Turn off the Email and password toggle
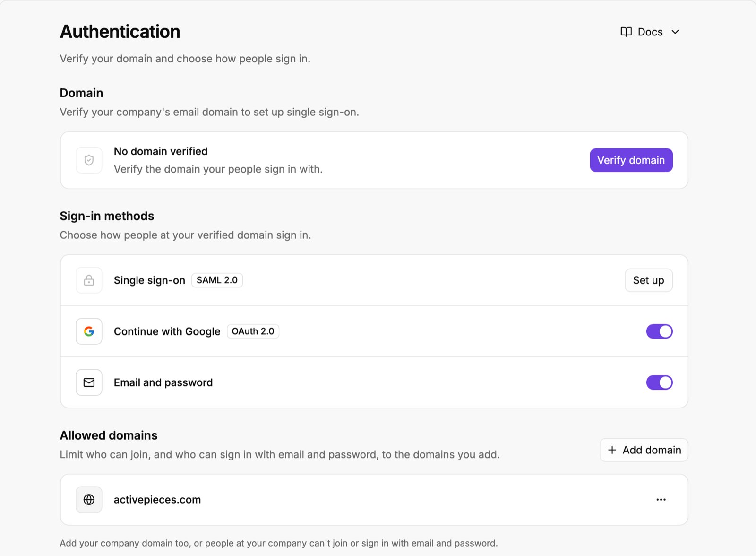 pos(659,382)
